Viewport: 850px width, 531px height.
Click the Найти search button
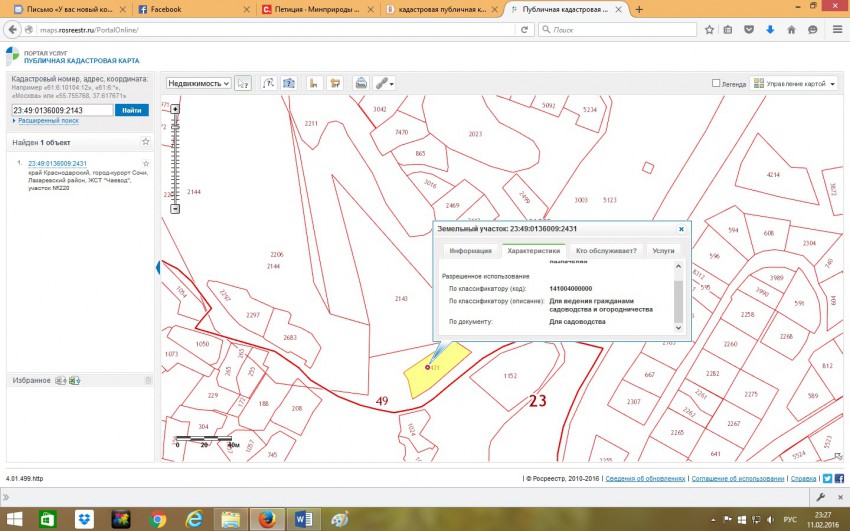click(x=131, y=110)
